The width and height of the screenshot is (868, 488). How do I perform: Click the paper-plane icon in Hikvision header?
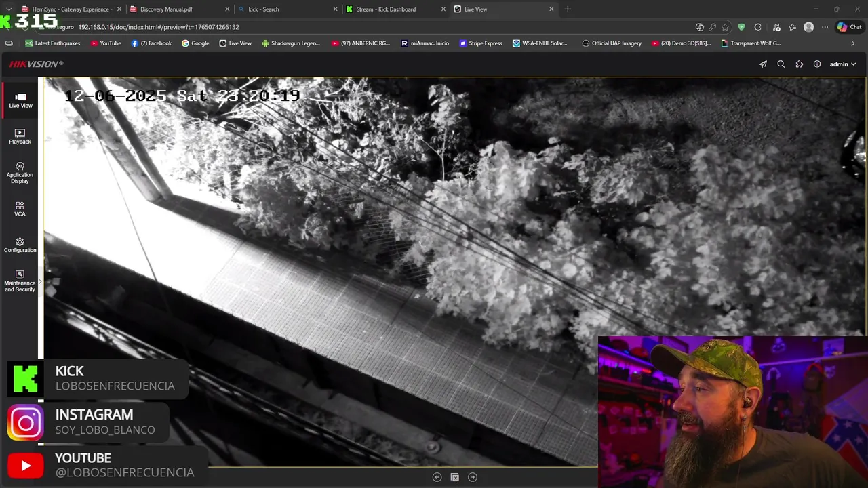pos(763,64)
